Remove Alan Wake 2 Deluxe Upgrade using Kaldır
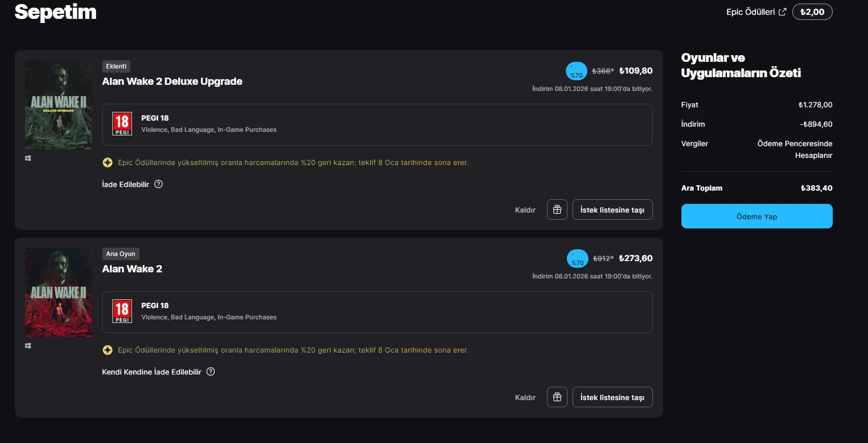Screen dimensions: 868x443 pyautogui.click(x=525, y=210)
